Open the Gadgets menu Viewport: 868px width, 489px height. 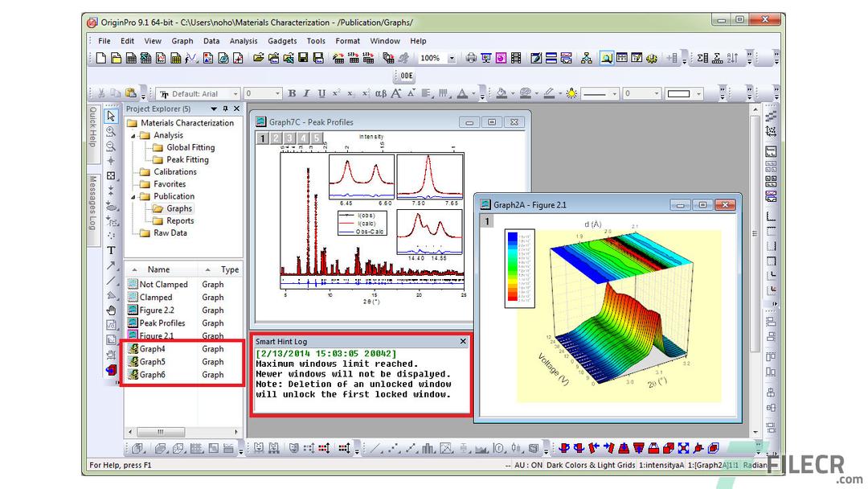[282, 41]
